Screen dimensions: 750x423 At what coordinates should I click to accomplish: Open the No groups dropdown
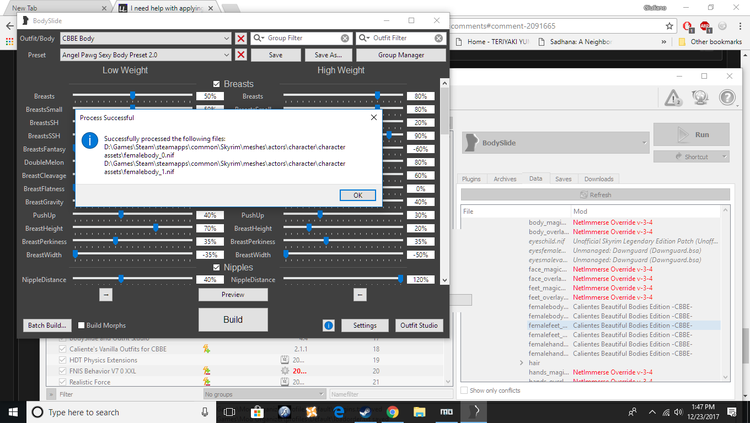265,394
